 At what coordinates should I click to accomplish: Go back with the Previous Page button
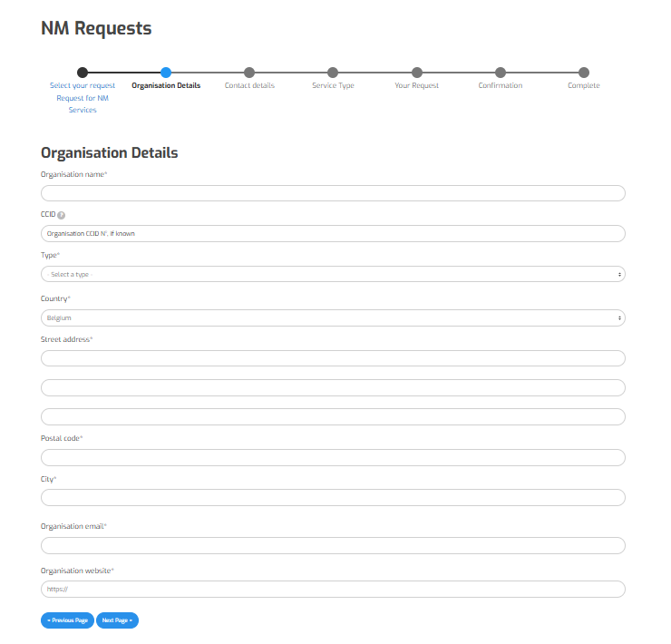(x=68, y=620)
